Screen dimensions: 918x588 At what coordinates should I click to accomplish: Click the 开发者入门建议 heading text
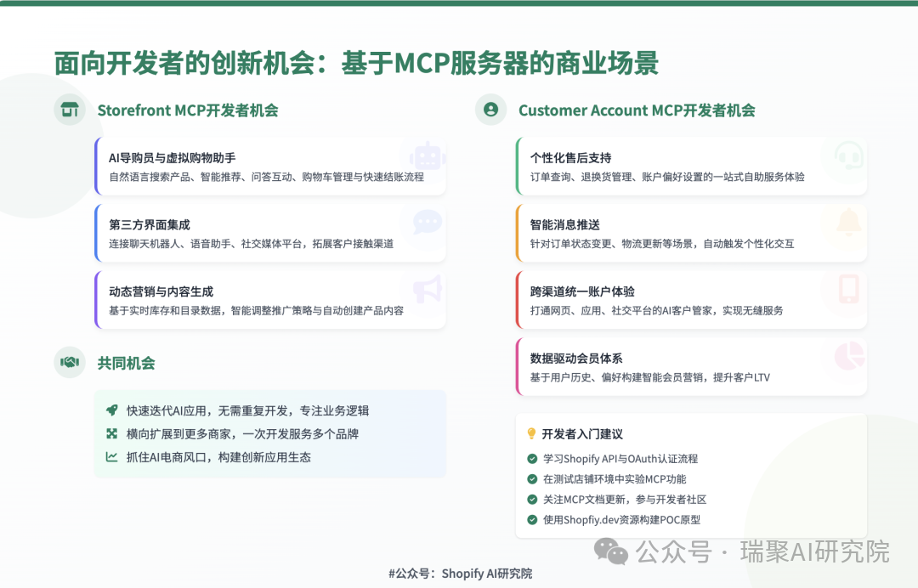click(582, 434)
